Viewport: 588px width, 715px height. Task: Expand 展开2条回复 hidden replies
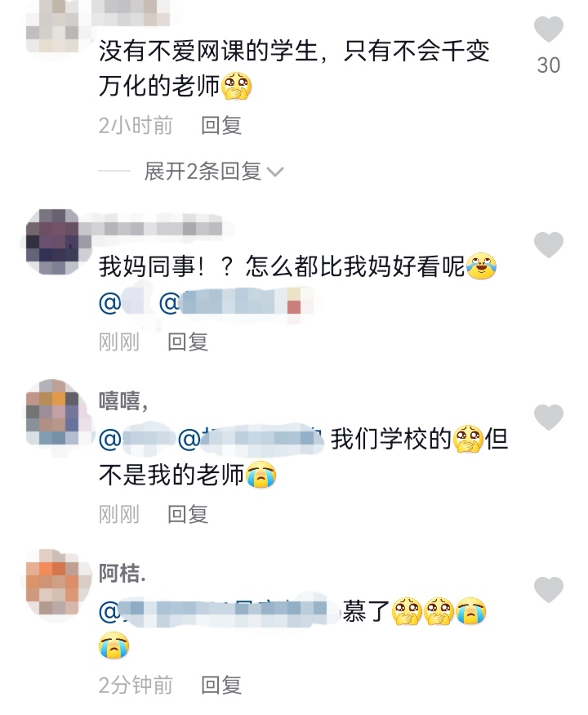(x=203, y=172)
